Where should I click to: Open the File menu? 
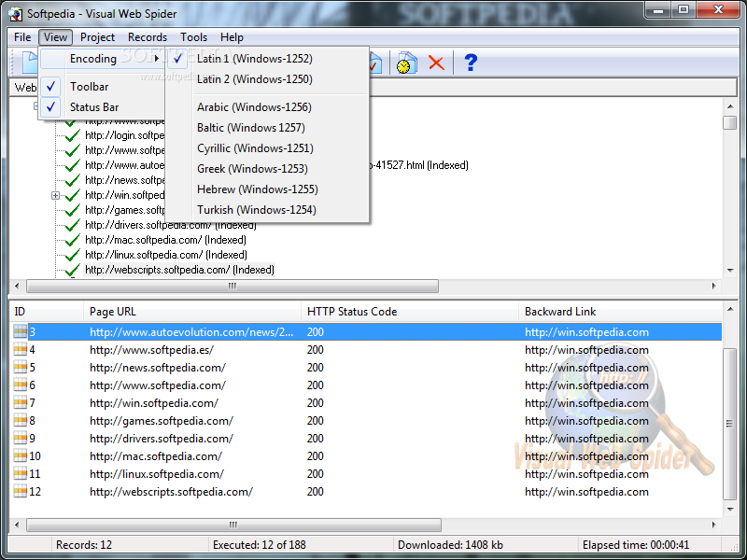pyautogui.click(x=22, y=37)
